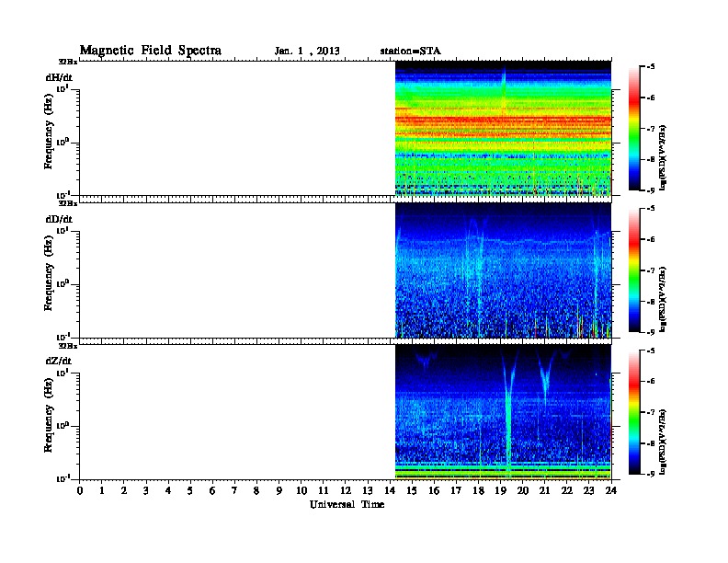728x563 pixels.
Task: Click the -7 value on dD/dt color bar
Action: coord(651,270)
